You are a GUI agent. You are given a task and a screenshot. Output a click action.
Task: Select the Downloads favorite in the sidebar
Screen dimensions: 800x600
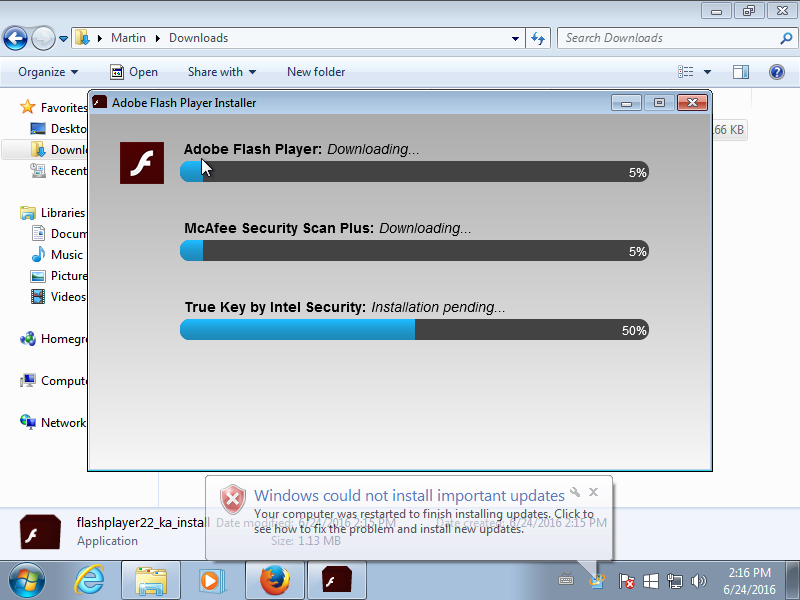58,149
